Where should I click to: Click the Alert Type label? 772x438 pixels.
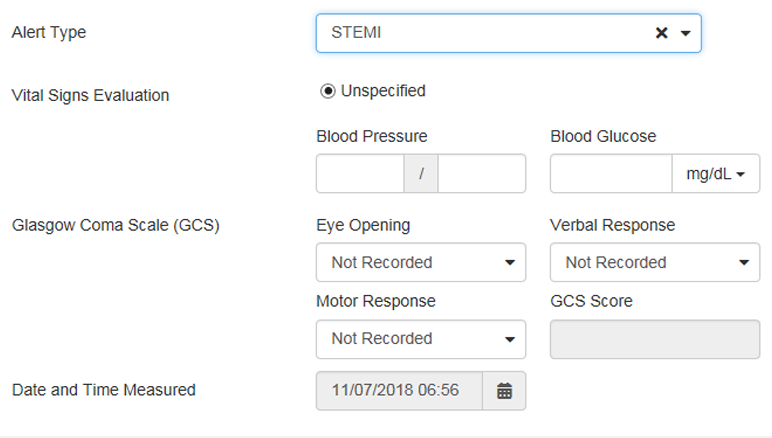[49, 32]
